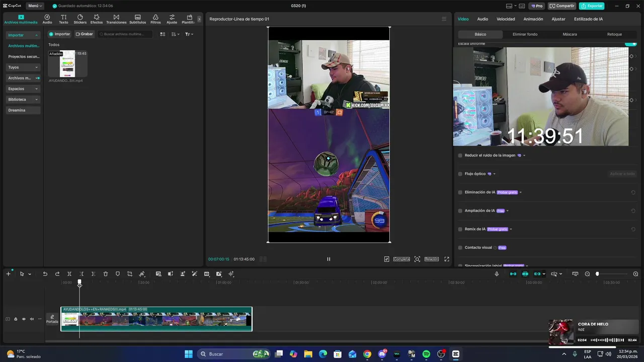This screenshot has width=644, height=362.
Task: Click the Exportar button
Action: pos(592,6)
